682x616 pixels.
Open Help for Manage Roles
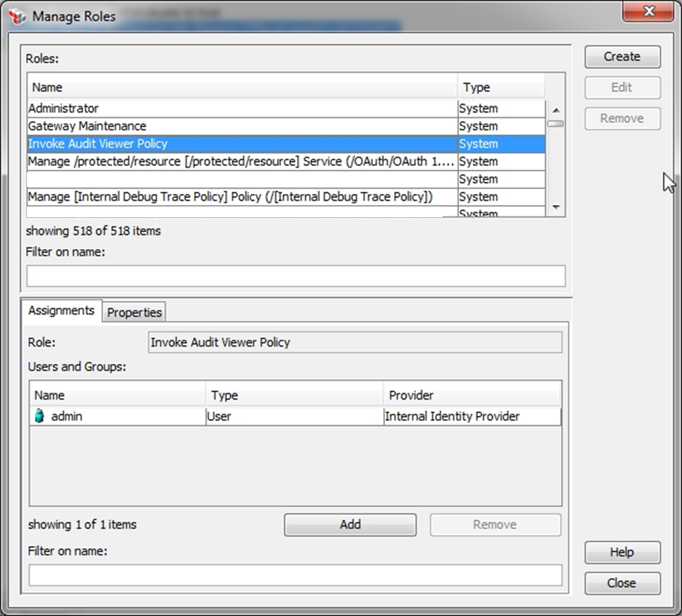(622, 552)
